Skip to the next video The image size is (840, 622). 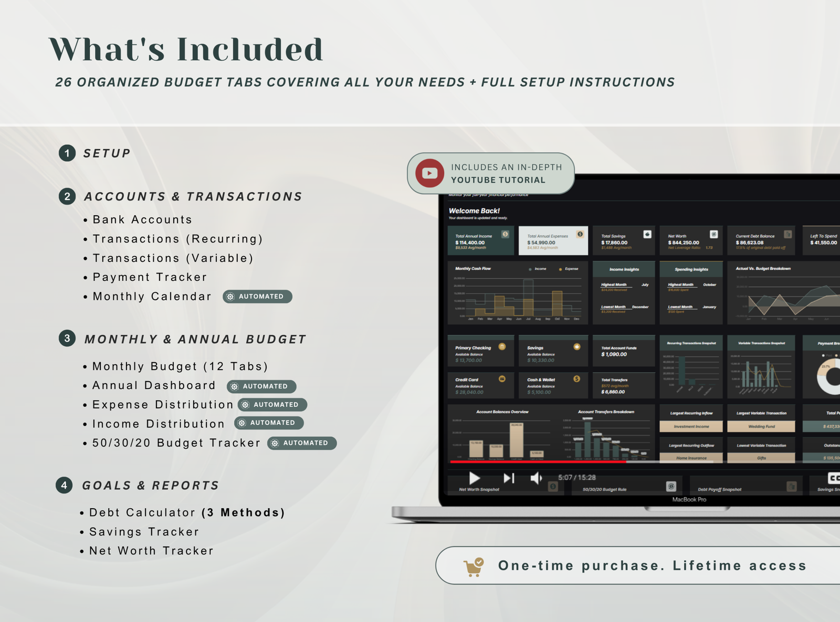(509, 478)
